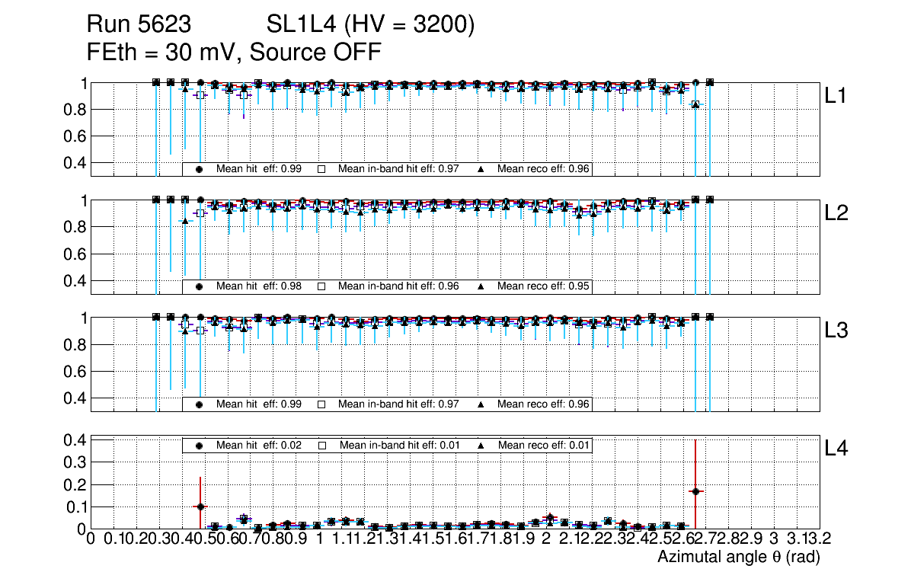Click the L4 panel label

click(x=836, y=449)
